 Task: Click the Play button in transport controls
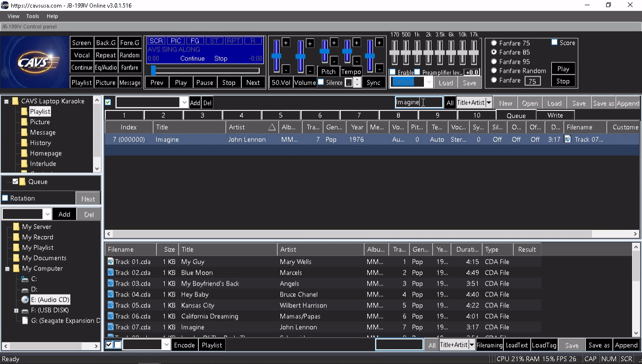(181, 82)
